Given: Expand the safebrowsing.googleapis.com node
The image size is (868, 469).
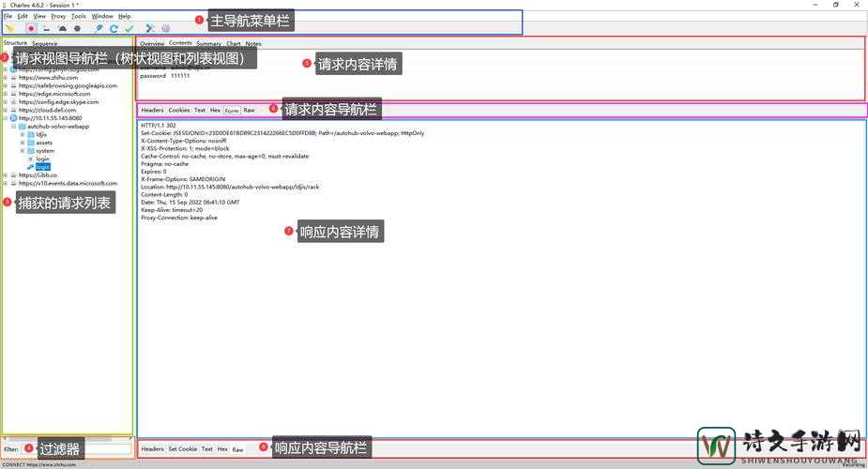Looking at the screenshot, I should 6,85.
